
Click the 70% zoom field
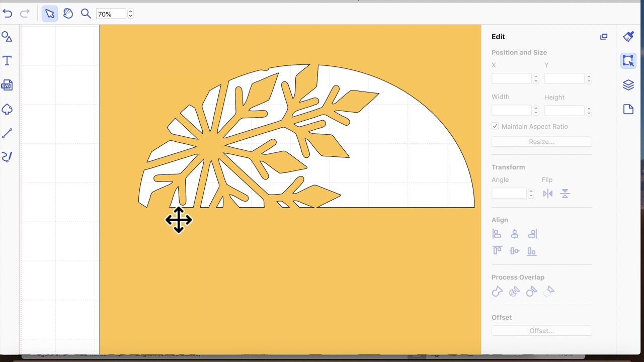[111, 14]
